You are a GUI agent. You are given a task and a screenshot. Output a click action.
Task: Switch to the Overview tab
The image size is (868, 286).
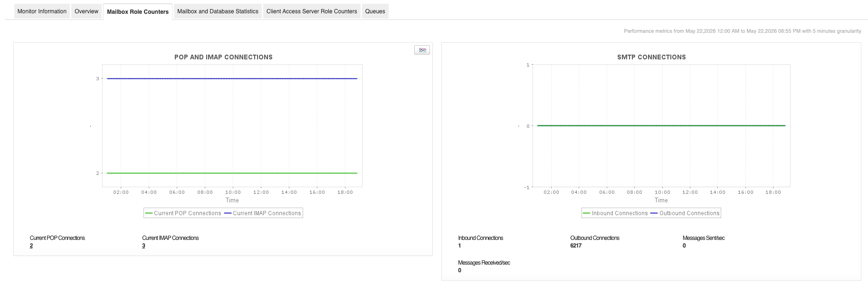point(86,11)
